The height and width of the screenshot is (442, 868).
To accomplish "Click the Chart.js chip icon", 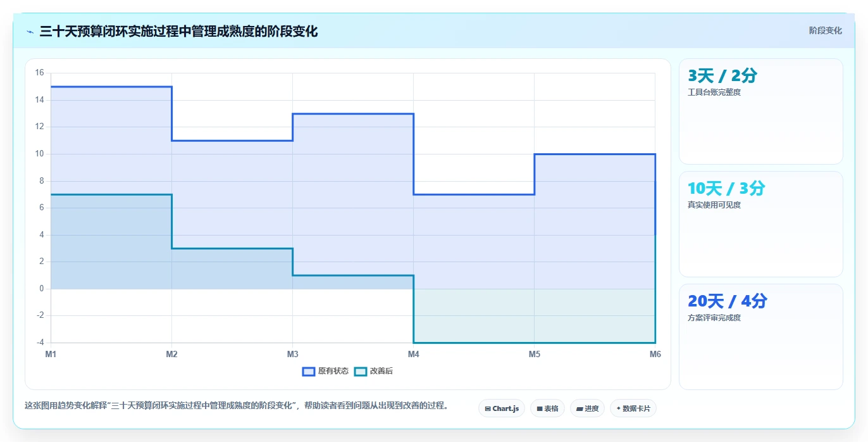I will [488, 409].
